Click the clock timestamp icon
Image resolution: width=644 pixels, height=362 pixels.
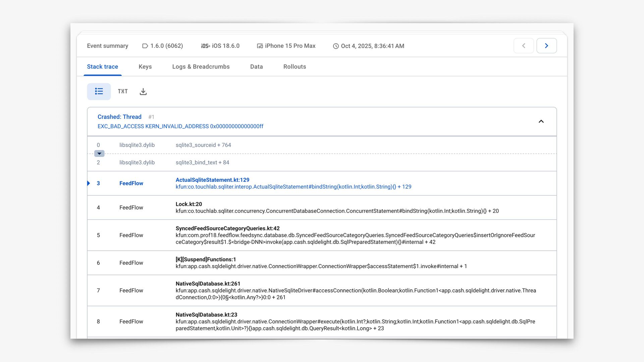pos(336,46)
